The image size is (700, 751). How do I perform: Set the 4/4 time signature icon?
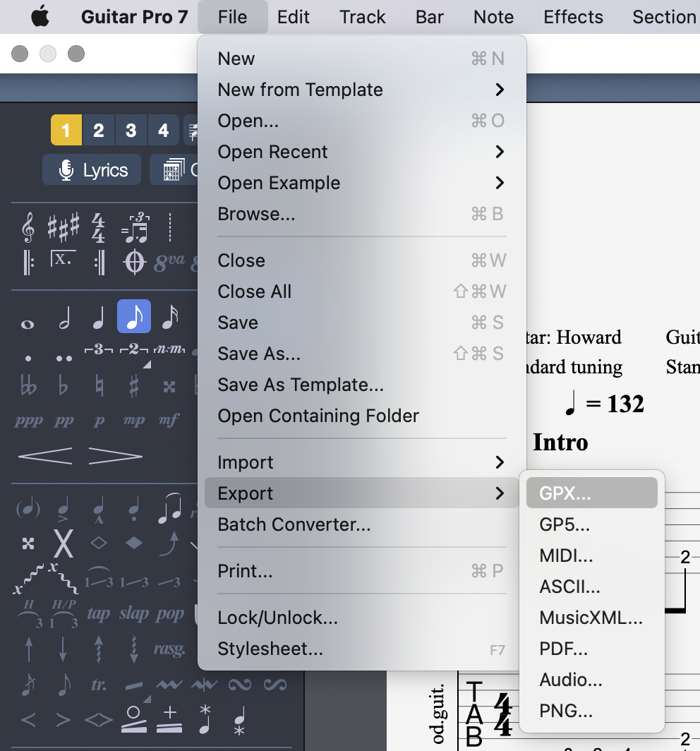[98, 228]
